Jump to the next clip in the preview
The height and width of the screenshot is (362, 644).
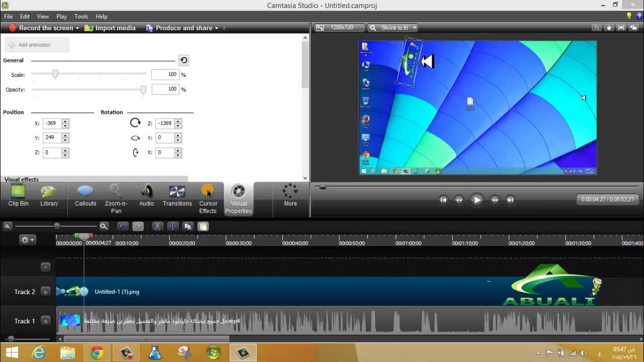(510, 200)
